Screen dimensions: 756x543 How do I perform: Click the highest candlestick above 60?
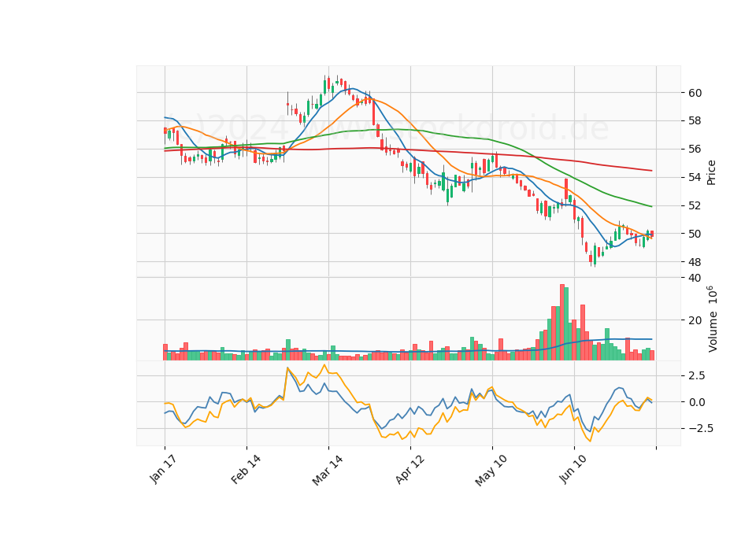click(324, 87)
